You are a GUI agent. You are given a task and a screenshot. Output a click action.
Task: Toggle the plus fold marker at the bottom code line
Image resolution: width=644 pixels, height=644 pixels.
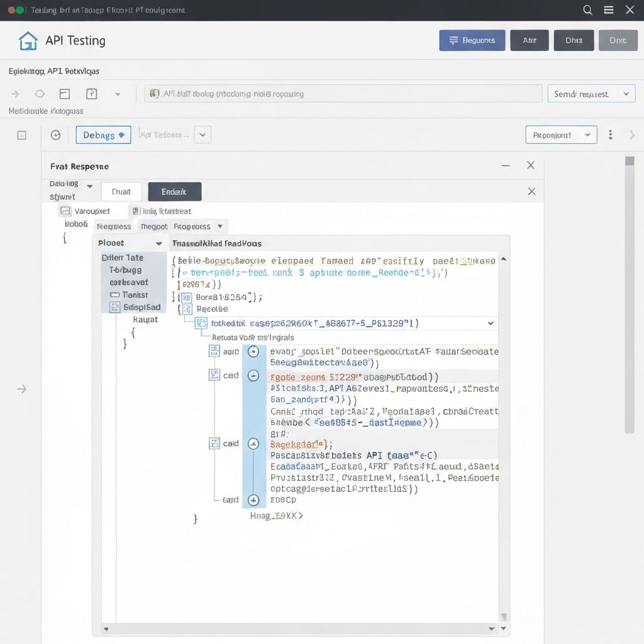click(x=253, y=500)
